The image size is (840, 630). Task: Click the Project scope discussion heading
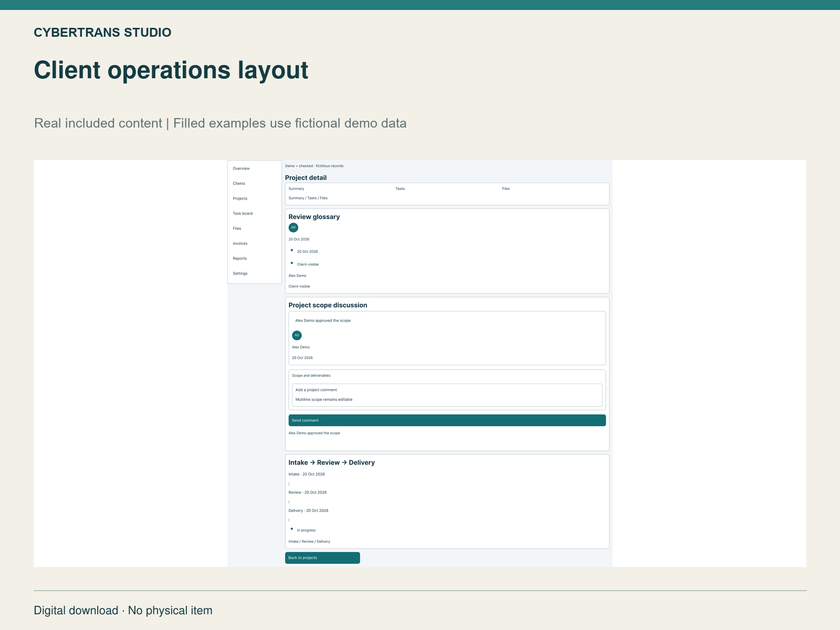tap(328, 305)
